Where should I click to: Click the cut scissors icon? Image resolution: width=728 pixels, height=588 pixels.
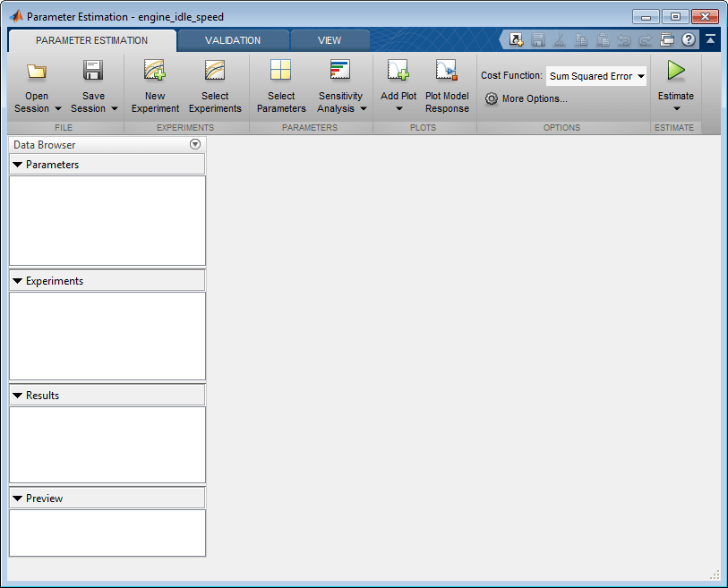tap(560, 40)
